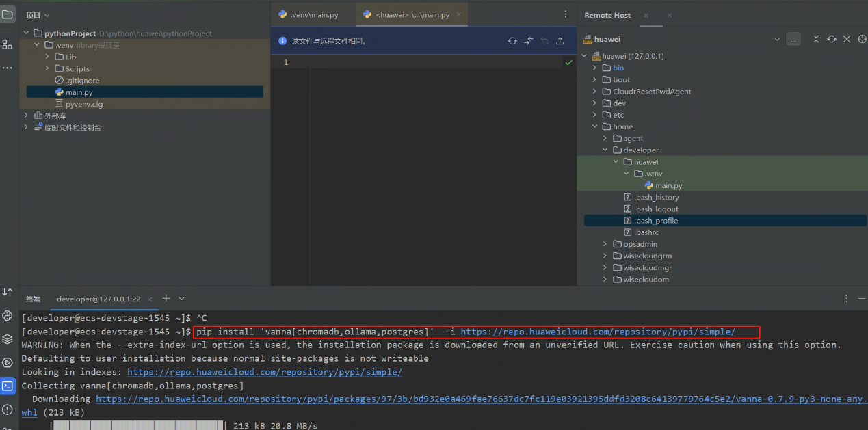The width and height of the screenshot is (868, 430).
Task: Click the locate target icon in Remote Host toolbar
Action: tap(862, 39)
